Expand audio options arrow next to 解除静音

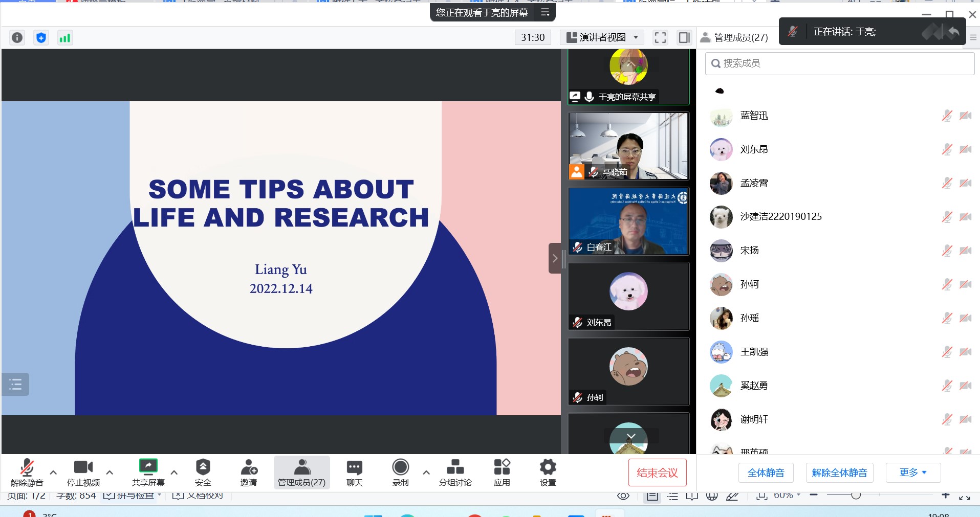click(53, 472)
